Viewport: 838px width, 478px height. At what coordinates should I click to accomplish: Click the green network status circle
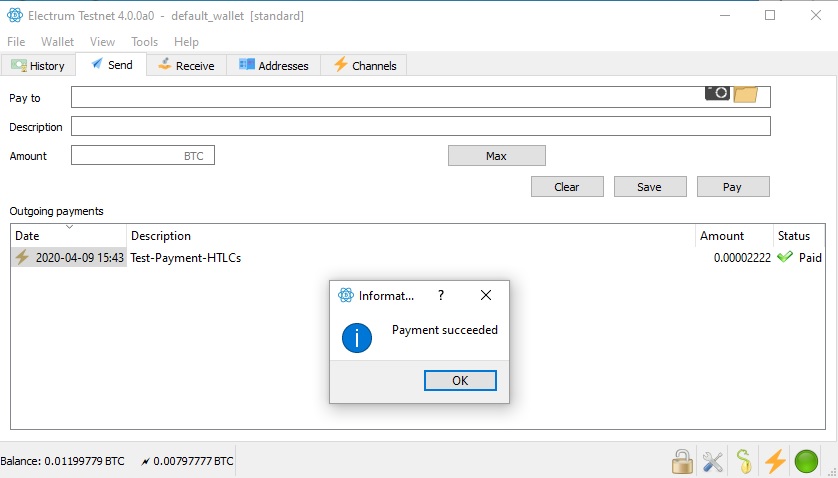(806, 461)
